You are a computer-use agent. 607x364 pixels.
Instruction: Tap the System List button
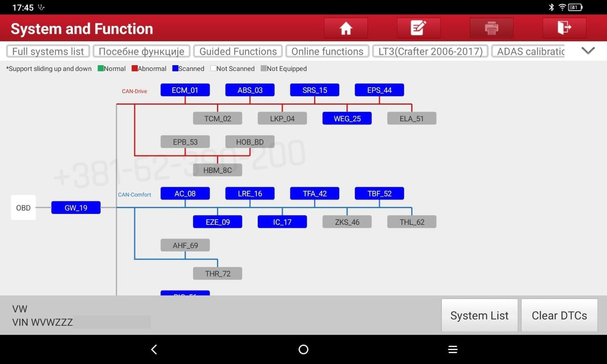pyautogui.click(x=480, y=315)
